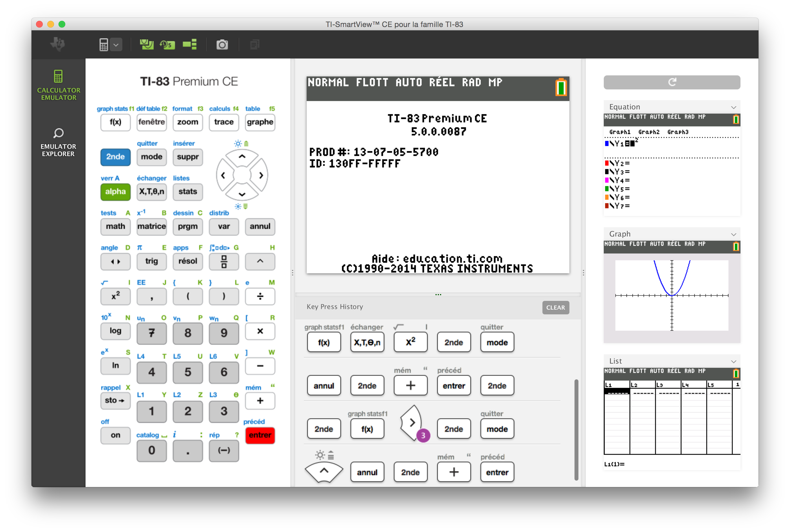Click the Graph3 label in Equation panel
790x532 pixels.
coord(678,132)
